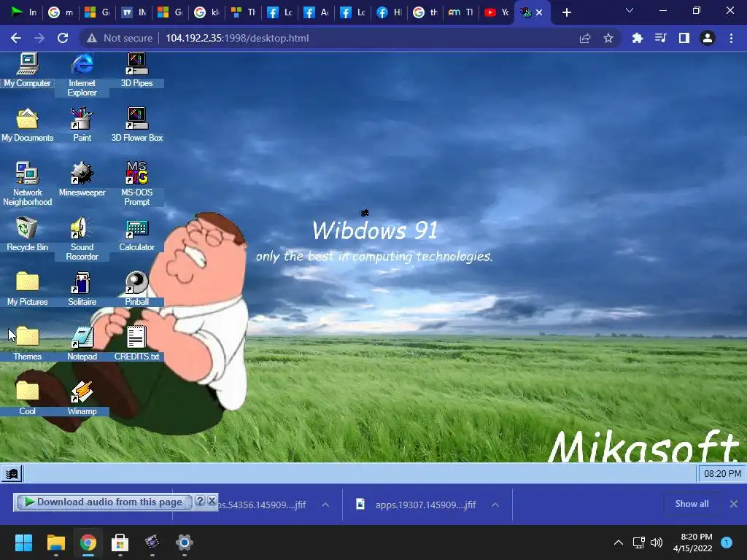Launch the Minesweeper shortcut

click(82, 179)
